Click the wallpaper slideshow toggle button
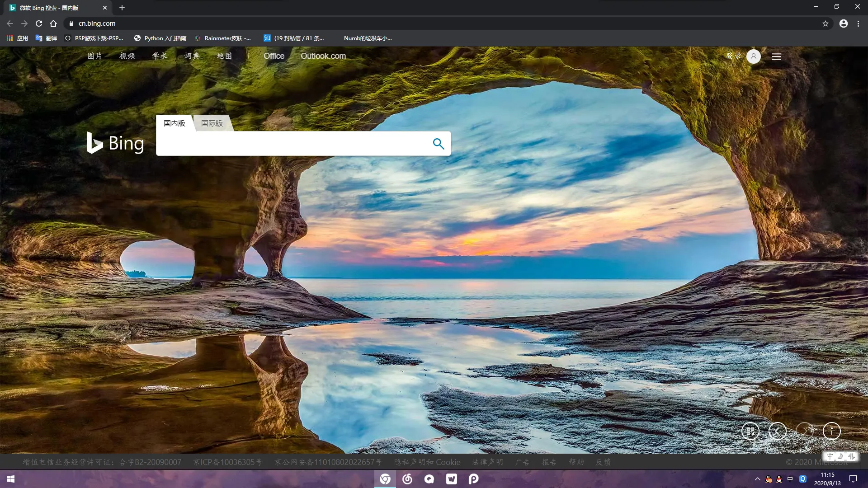Screen dimensions: 868x488 (750, 431)
